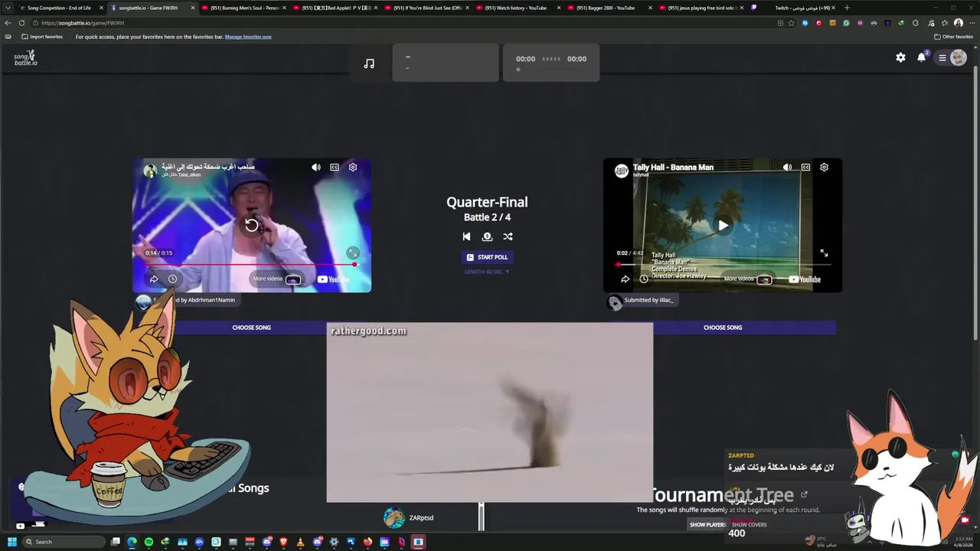The image size is (980, 551).
Task: Open More videos on left player
Action: [276, 279]
